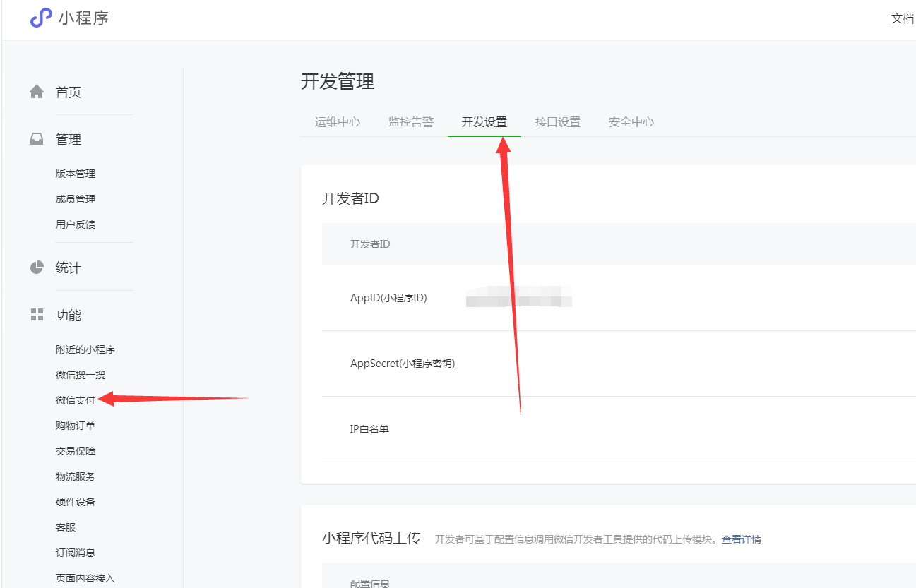Open 购物订单 page
The width and height of the screenshot is (916, 588).
pos(76,426)
